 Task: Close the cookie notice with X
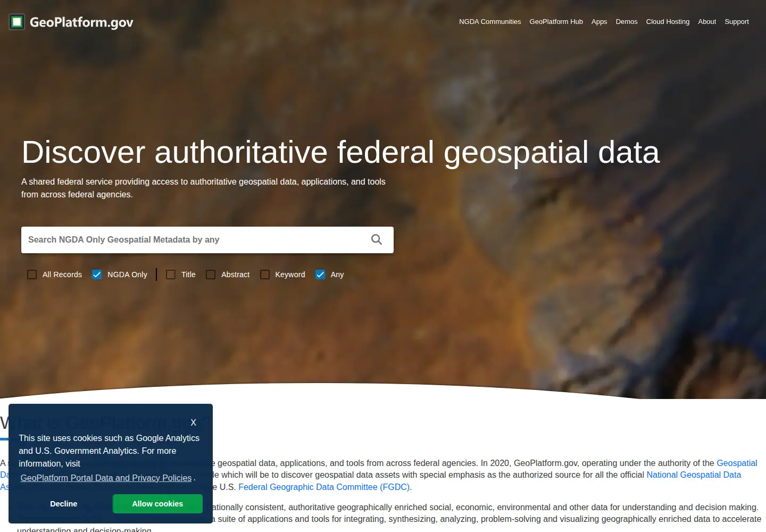click(x=193, y=422)
